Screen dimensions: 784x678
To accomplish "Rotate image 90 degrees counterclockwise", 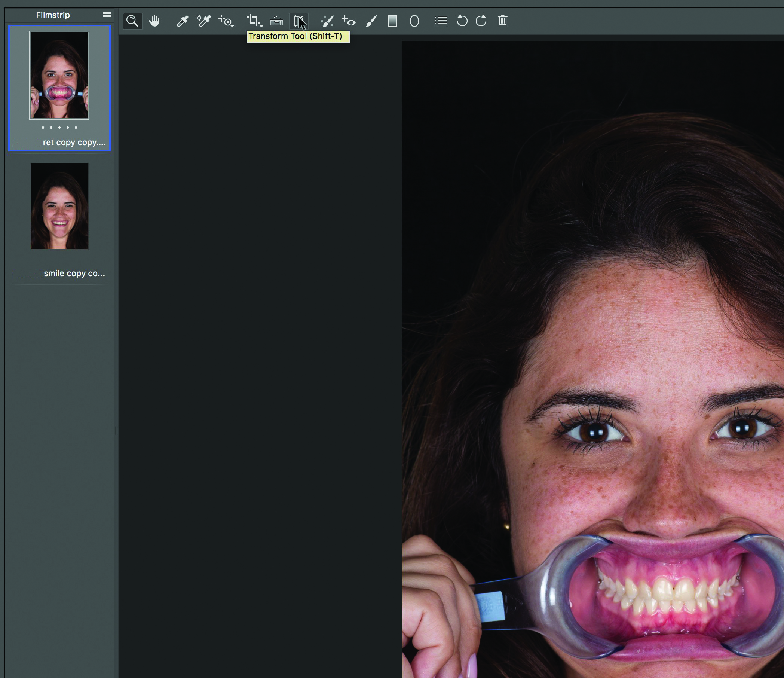I will pyautogui.click(x=462, y=21).
